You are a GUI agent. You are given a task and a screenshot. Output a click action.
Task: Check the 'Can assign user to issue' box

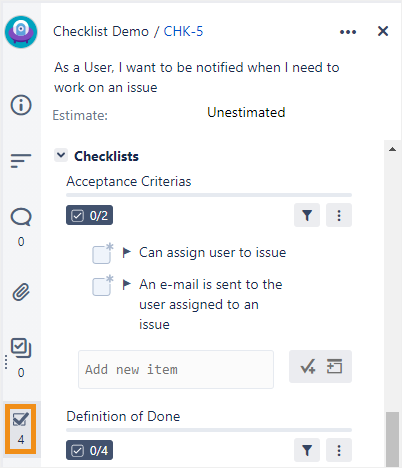pyautogui.click(x=101, y=255)
